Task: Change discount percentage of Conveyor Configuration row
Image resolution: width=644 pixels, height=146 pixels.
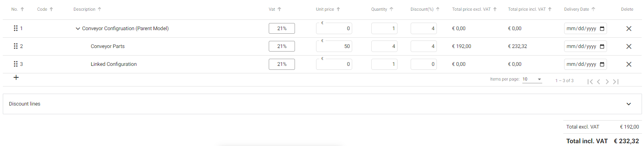Action: [x=423, y=29]
